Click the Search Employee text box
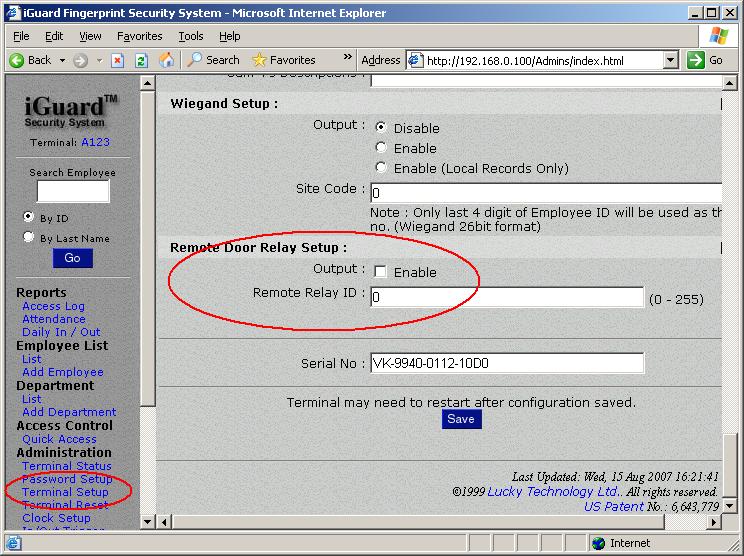The image size is (744, 556). coord(73,191)
